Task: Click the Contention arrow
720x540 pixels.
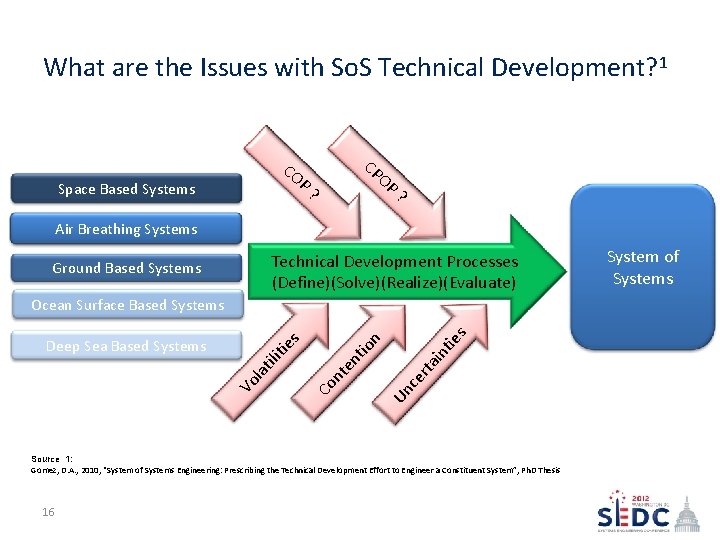Action: 350,362
